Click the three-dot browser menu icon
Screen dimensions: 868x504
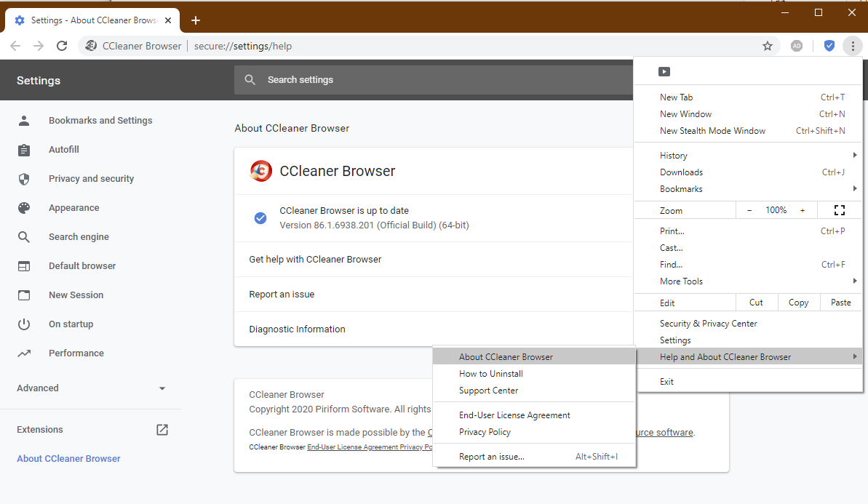coord(852,46)
